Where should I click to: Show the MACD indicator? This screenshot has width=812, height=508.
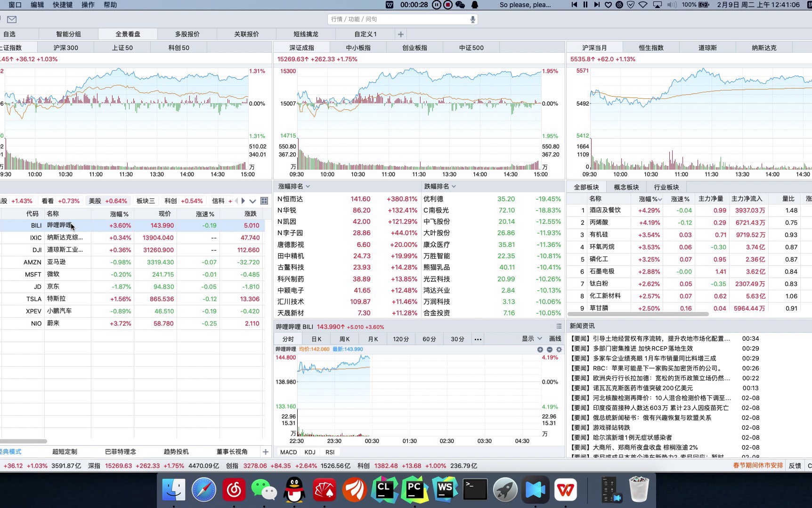pos(289,452)
